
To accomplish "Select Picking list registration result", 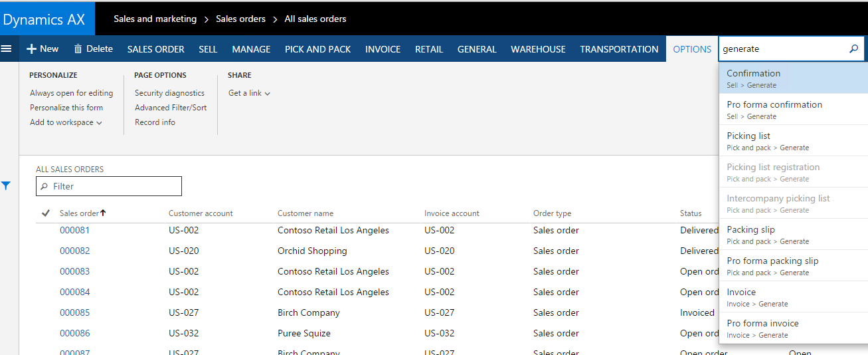I will tap(793, 172).
